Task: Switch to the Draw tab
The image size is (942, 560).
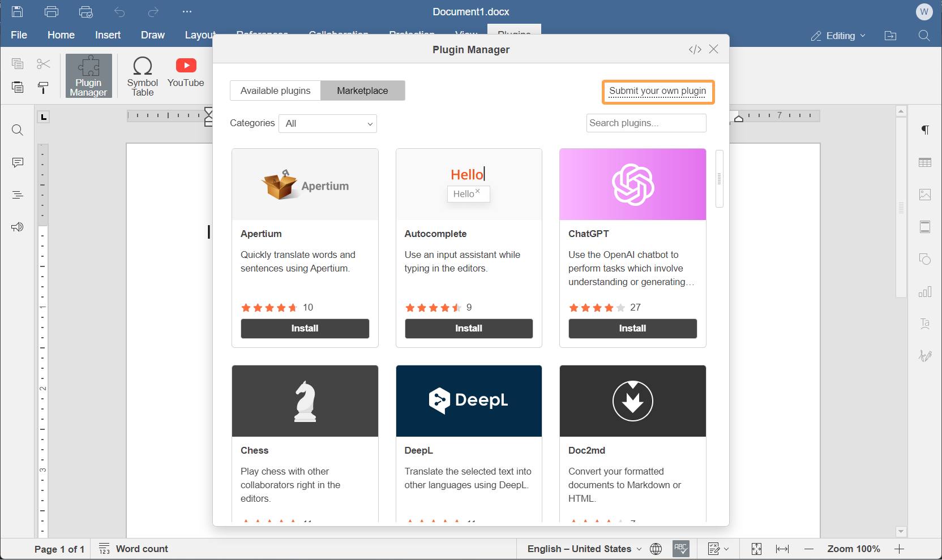Action: tap(153, 35)
